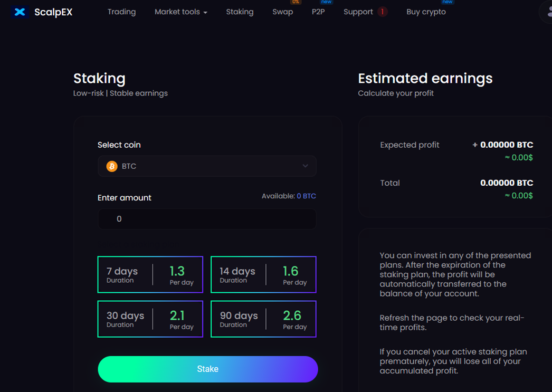Click the Expected profit label

tap(410, 145)
